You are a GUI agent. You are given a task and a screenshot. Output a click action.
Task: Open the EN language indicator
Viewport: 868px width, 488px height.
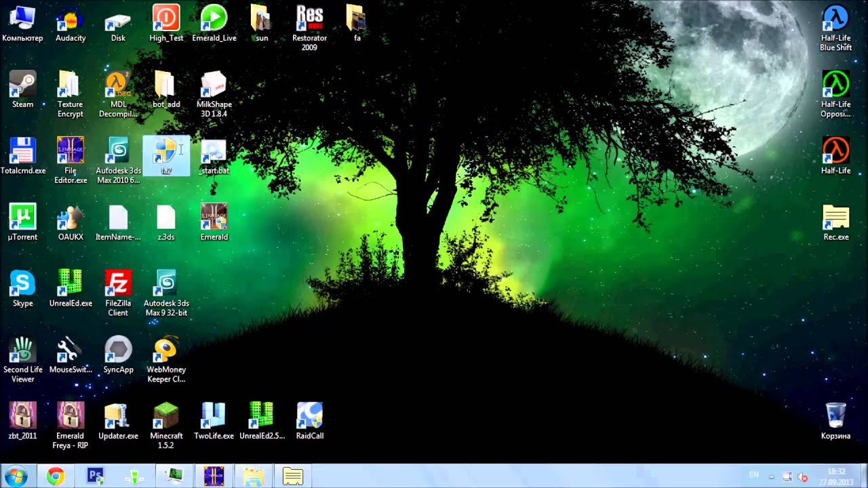[754, 476]
